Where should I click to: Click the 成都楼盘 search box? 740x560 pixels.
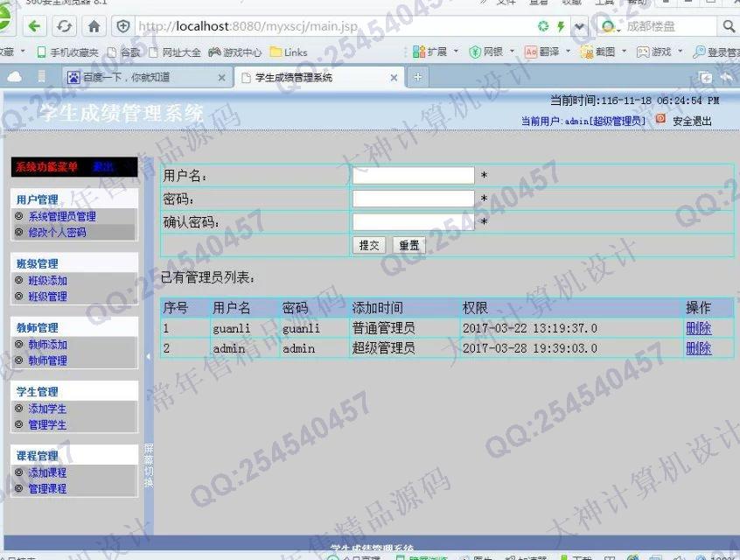pos(669,26)
